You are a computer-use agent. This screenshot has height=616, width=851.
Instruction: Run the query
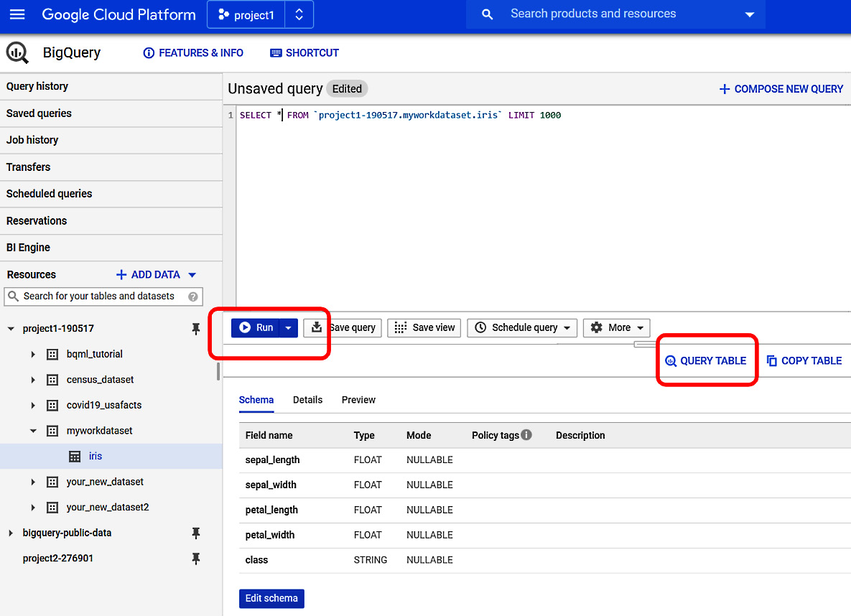click(x=256, y=328)
